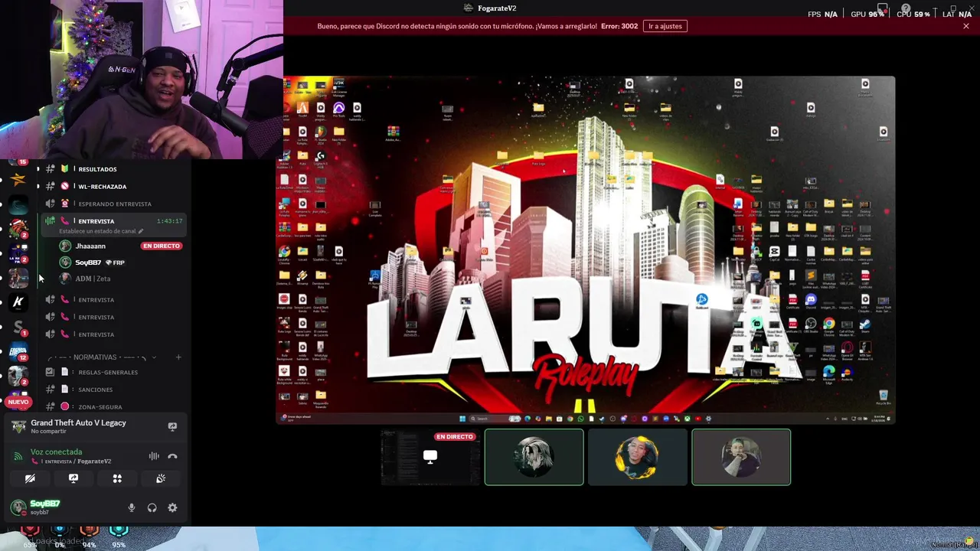Toggle noise suppression waveform icon
Viewport: 980px width, 551px height.
click(x=154, y=456)
